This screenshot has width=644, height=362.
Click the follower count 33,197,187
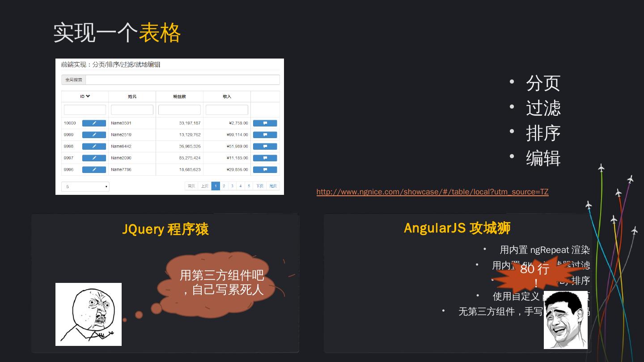(x=190, y=123)
